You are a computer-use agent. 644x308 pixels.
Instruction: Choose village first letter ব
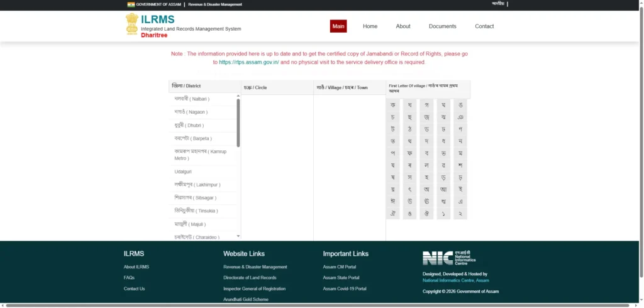pyautogui.click(x=427, y=153)
